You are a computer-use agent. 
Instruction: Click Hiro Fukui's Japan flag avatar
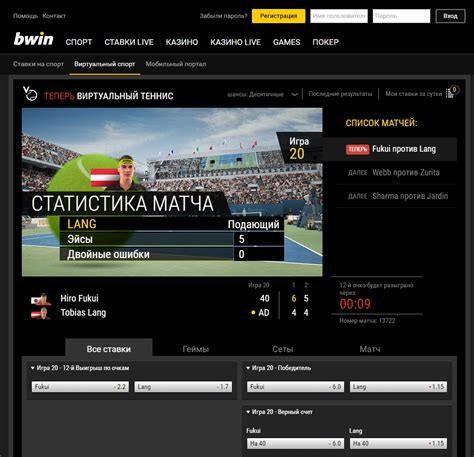(x=41, y=299)
